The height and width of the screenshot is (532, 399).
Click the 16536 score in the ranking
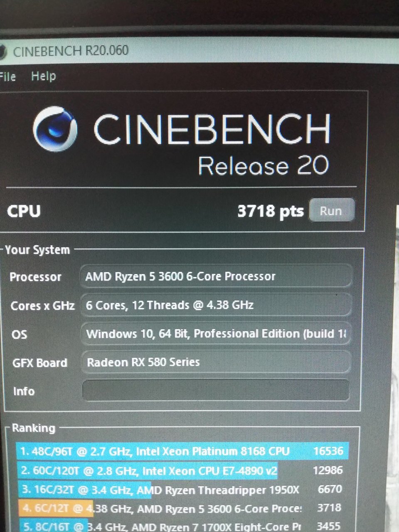(x=328, y=451)
